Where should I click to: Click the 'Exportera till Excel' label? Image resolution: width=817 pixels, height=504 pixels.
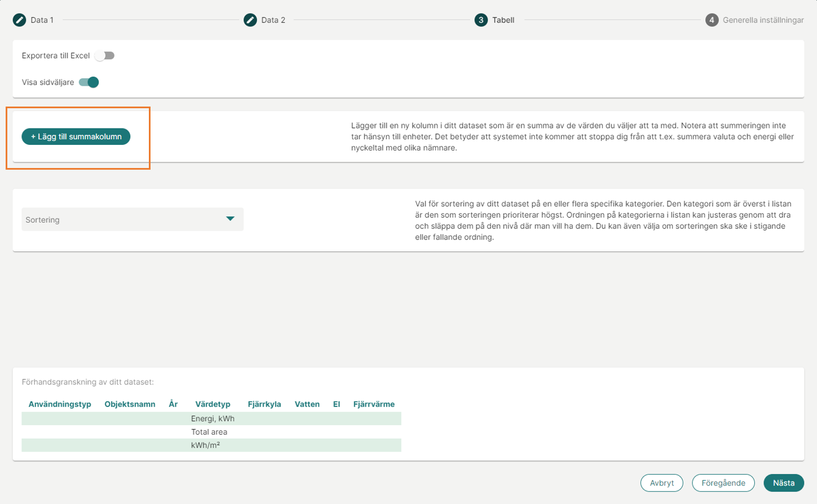pyautogui.click(x=56, y=56)
